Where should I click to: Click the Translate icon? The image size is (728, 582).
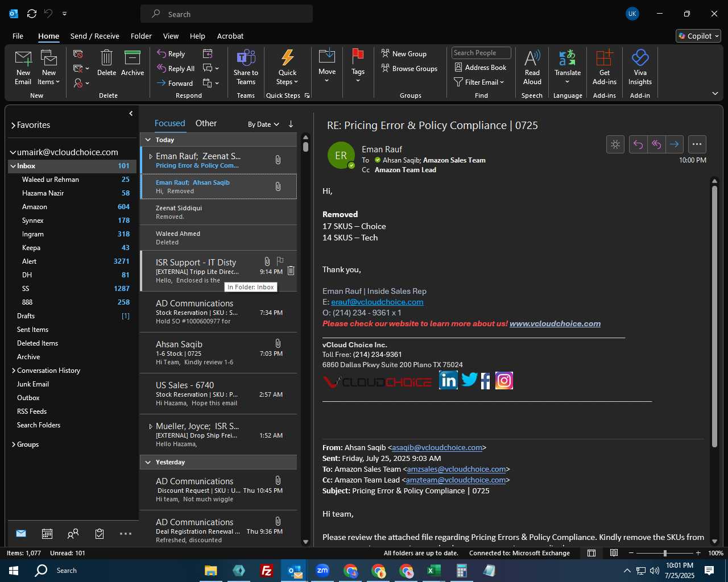(568, 57)
